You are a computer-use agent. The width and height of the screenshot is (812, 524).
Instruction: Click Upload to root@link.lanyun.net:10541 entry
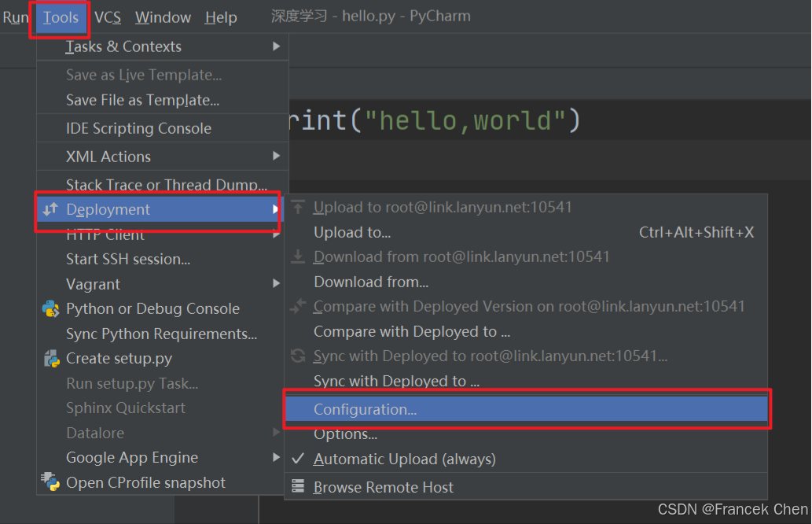click(526, 208)
